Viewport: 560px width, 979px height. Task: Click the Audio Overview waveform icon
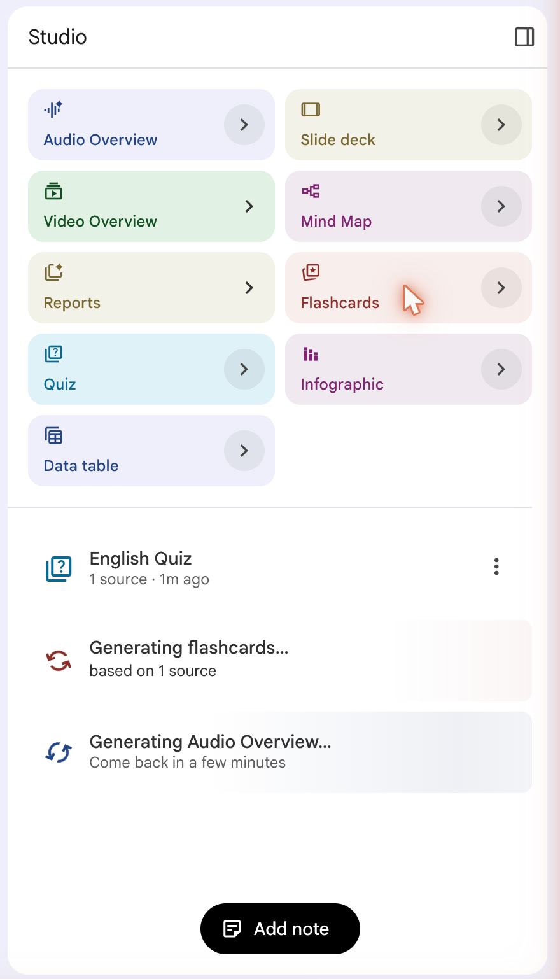click(x=53, y=109)
